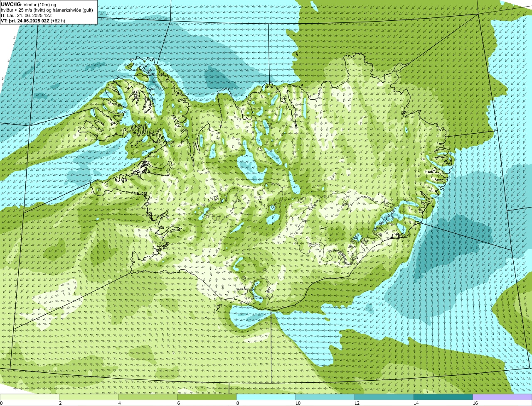This screenshot has width=532, height=406.
Task: Click the legend tick label "16"
Action: tap(475, 403)
